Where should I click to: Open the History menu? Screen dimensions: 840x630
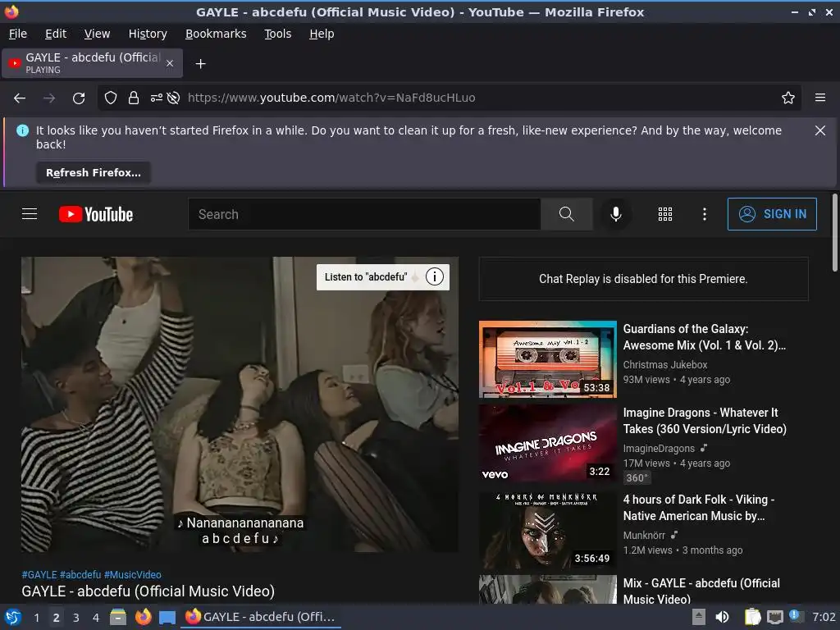tap(148, 34)
